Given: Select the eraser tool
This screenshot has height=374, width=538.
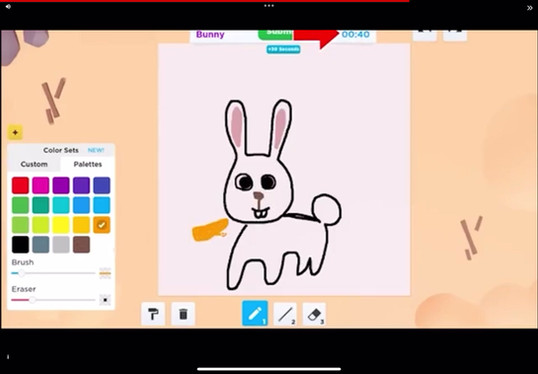Looking at the screenshot, I should [314, 314].
